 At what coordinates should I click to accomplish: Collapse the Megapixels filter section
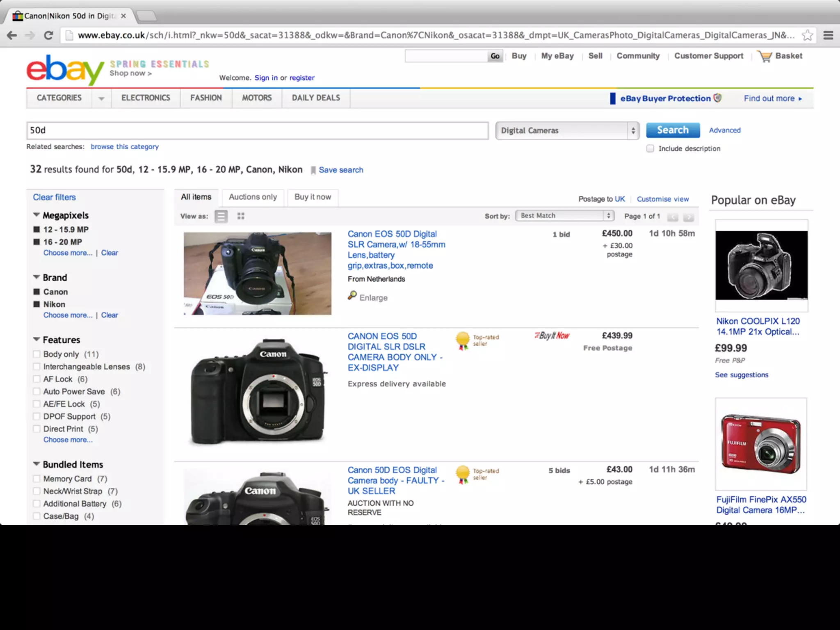37,215
